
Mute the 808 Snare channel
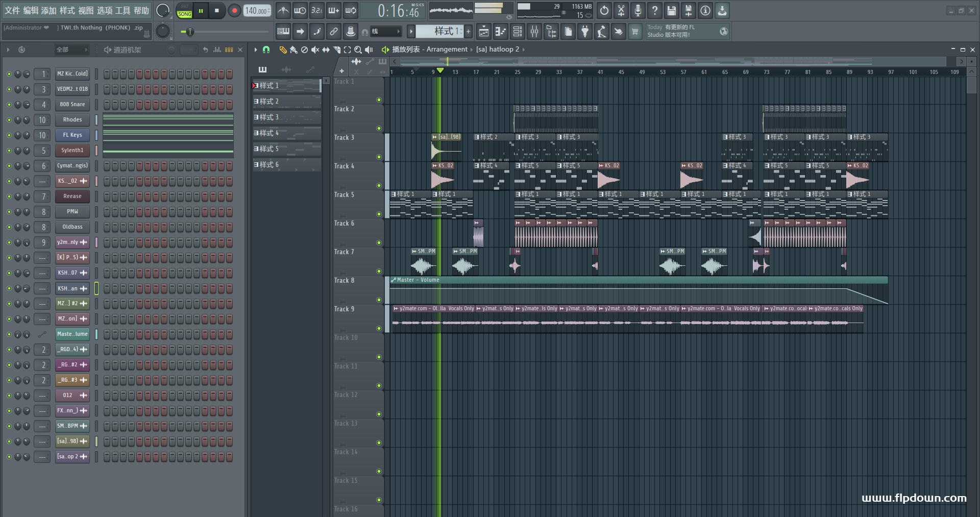[x=9, y=105]
